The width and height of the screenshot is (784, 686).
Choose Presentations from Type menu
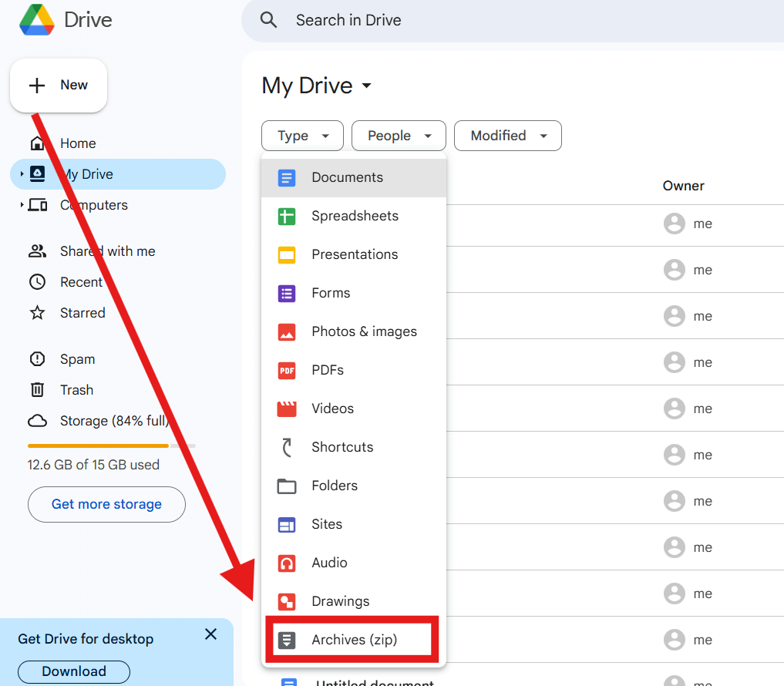coord(354,254)
